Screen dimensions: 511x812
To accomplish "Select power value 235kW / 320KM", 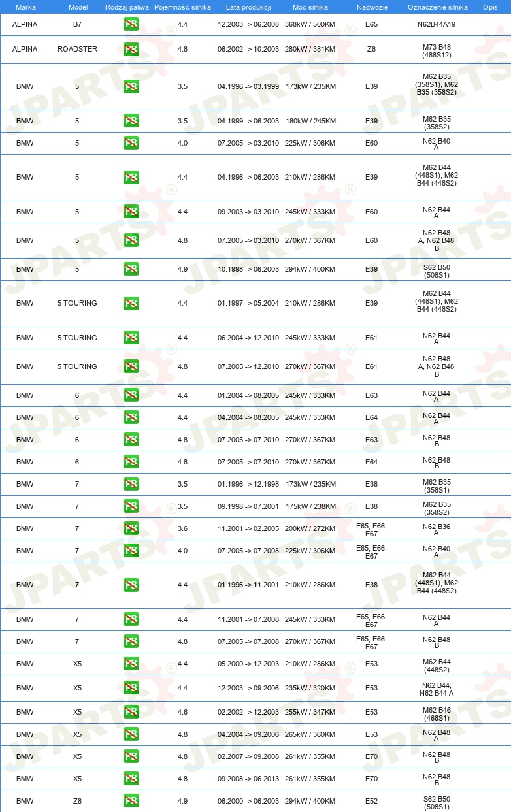I will [310, 688].
